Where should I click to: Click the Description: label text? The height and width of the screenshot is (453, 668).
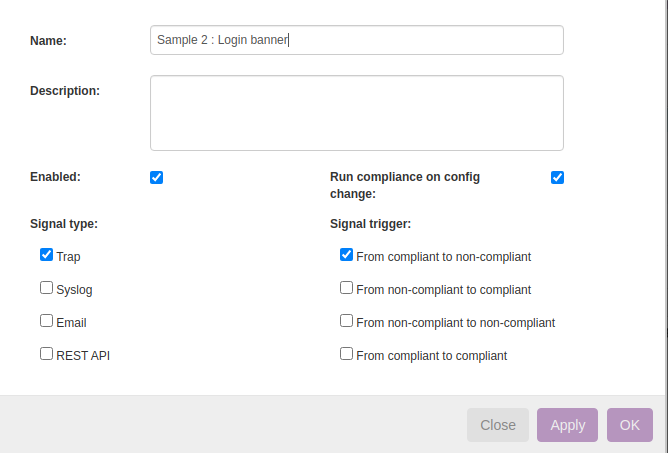pos(65,91)
